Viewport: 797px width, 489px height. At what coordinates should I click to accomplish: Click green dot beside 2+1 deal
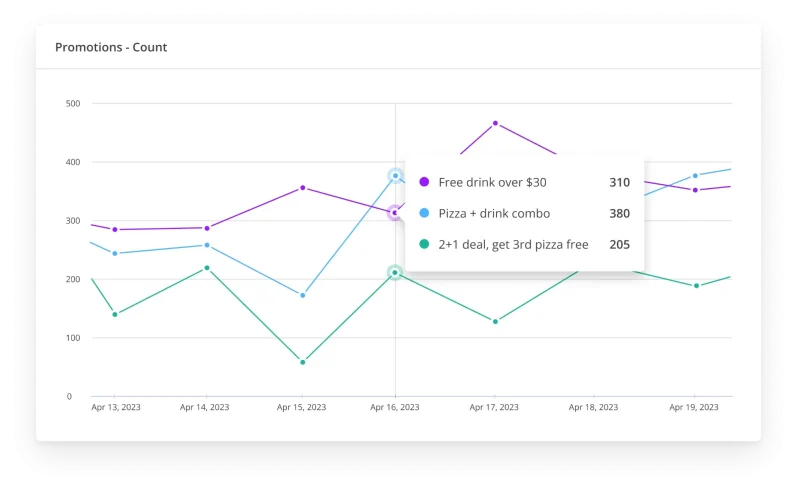coord(424,244)
